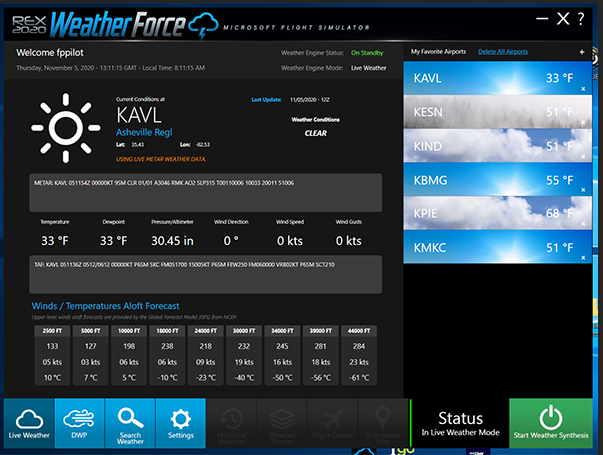
Task: Open Search Weather magnifier button
Action: point(130,423)
